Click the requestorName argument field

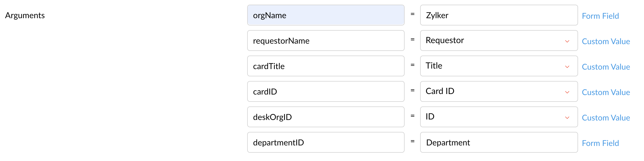(326, 41)
